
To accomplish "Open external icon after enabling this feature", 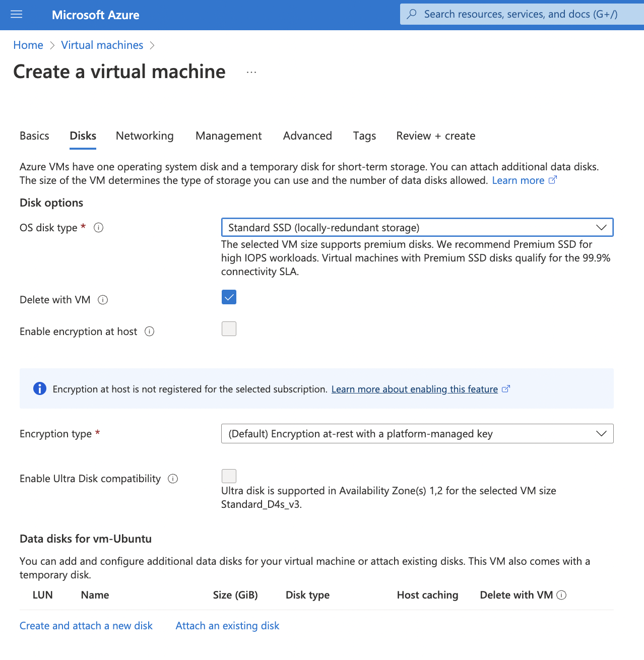I will [x=506, y=389].
